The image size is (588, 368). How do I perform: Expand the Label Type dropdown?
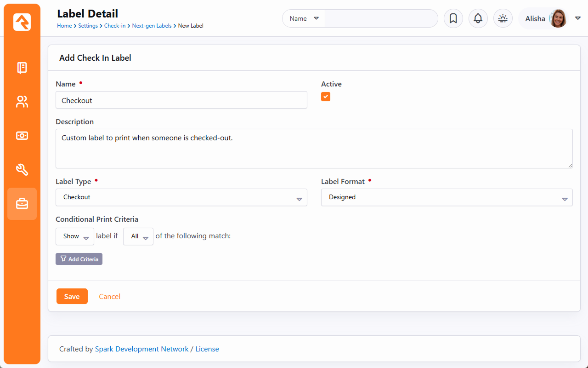181,197
